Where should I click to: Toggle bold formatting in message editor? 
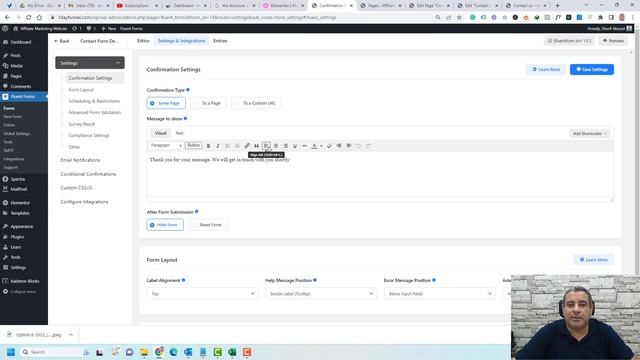(x=208, y=146)
